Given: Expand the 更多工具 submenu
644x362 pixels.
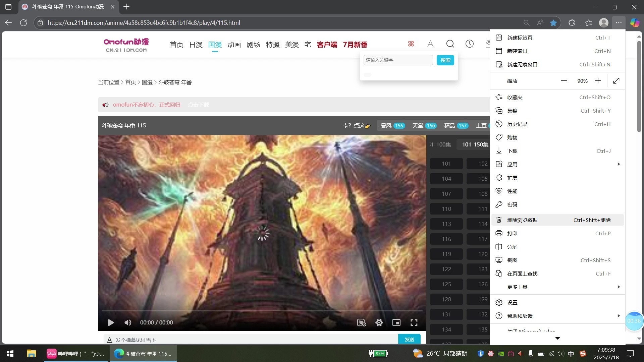Looking at the screenshot, I should pyautogui.click(x=557, y=287).
